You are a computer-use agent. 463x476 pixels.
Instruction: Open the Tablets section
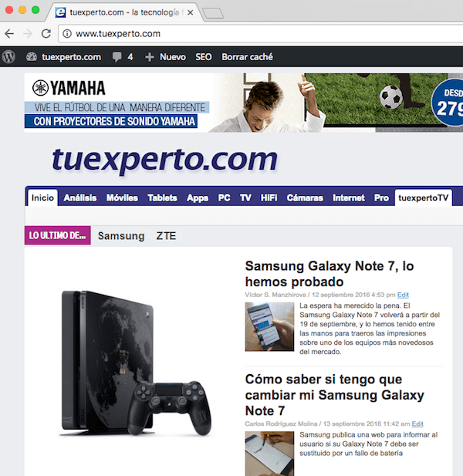coord(162,198)
